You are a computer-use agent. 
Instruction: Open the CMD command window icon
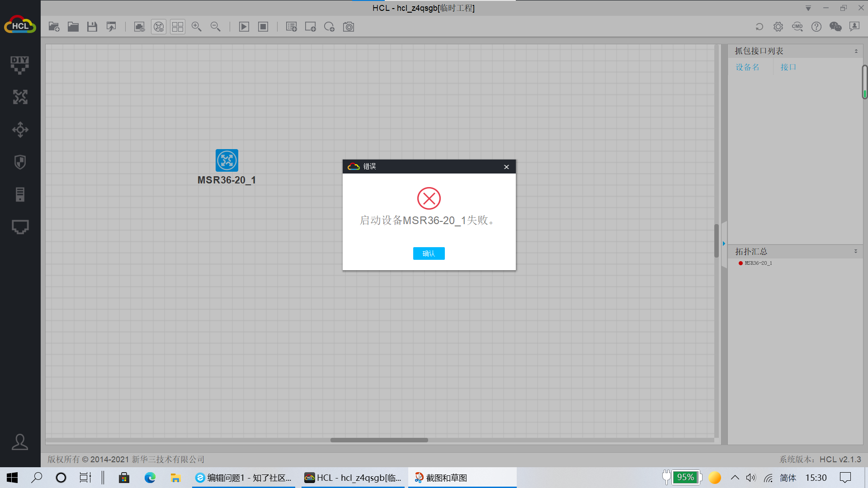797,27
